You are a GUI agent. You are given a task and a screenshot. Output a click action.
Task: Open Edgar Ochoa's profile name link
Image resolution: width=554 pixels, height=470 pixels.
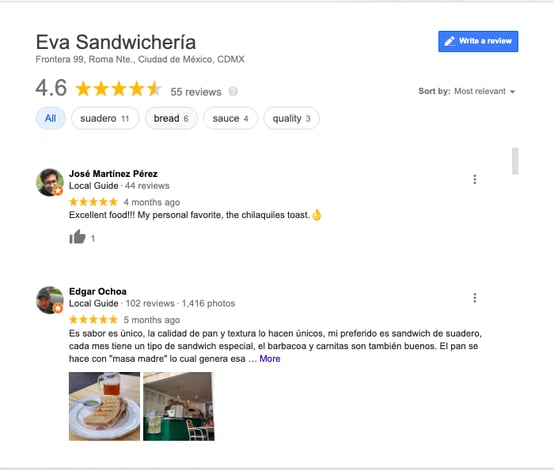click(x=98, y=291)
